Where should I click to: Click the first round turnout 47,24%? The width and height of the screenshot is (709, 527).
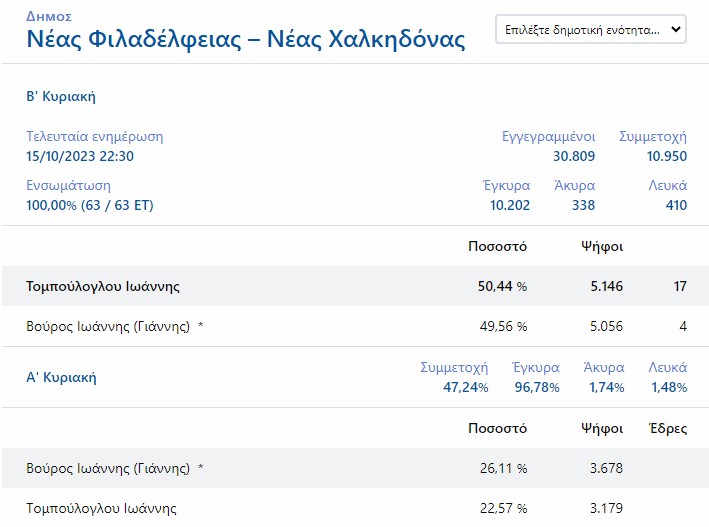pos(465,387)
